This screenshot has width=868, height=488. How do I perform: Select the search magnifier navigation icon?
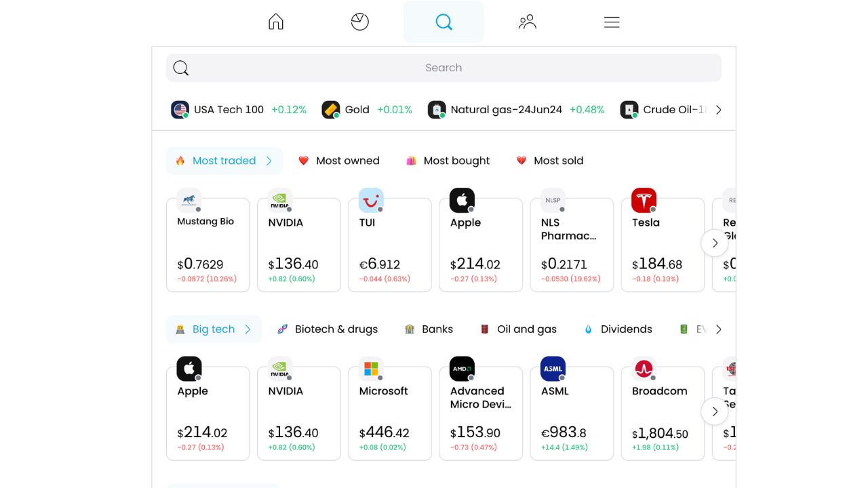tap(443, 22)
